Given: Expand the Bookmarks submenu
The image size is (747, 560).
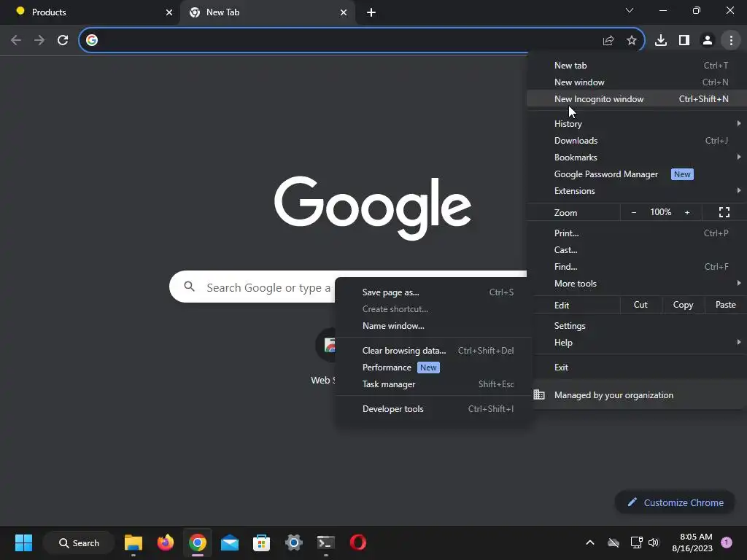Looking at the screenshot, I should tap(636, 157).
